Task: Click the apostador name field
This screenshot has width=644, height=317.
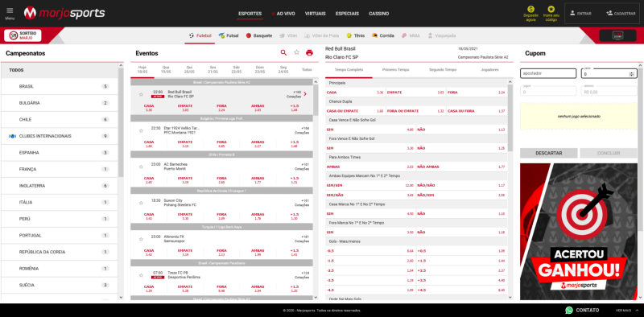Action: [x=548, y=73]
